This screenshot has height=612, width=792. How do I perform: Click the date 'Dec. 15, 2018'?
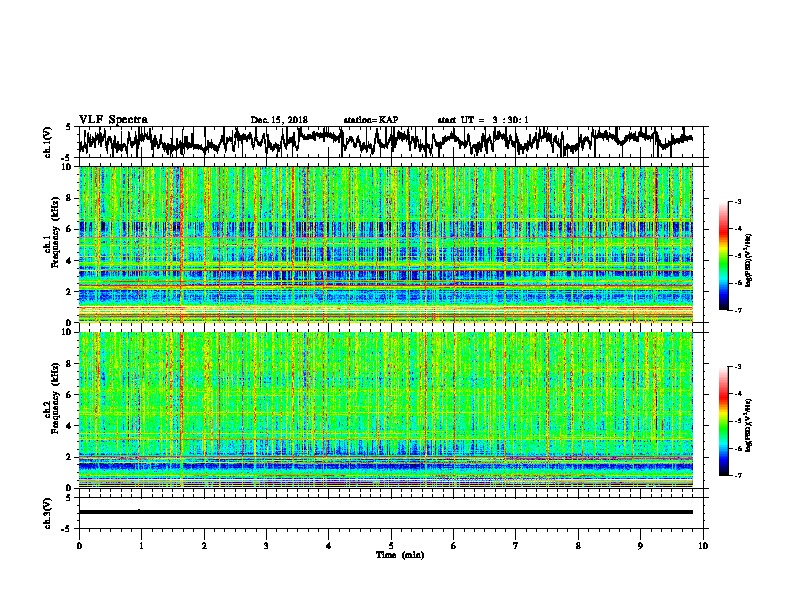[x=279, y=120]
